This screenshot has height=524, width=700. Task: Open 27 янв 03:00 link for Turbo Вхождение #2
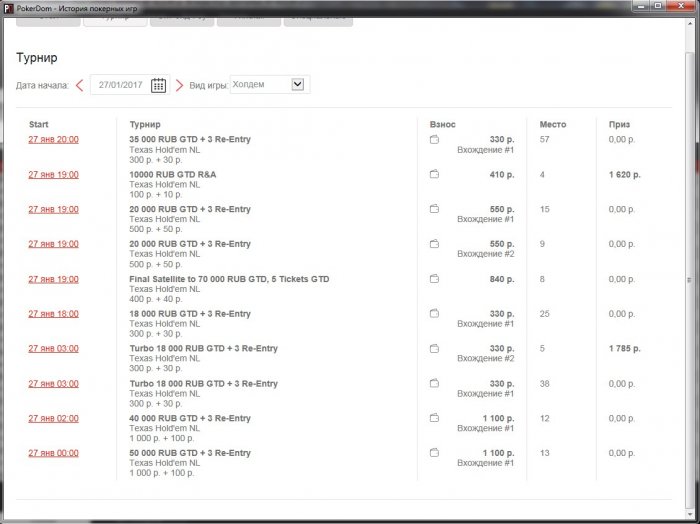coord(54,349)
